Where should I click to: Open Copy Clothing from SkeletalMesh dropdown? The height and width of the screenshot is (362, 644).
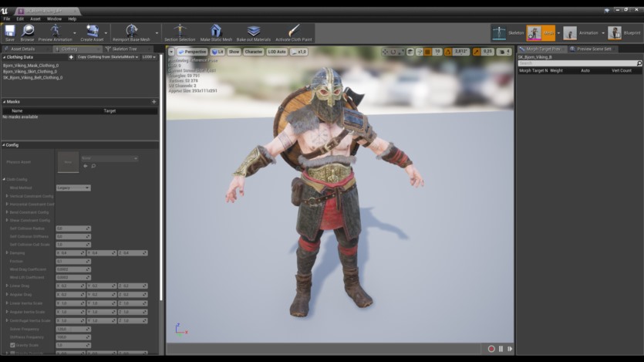[x=108, y=57]
